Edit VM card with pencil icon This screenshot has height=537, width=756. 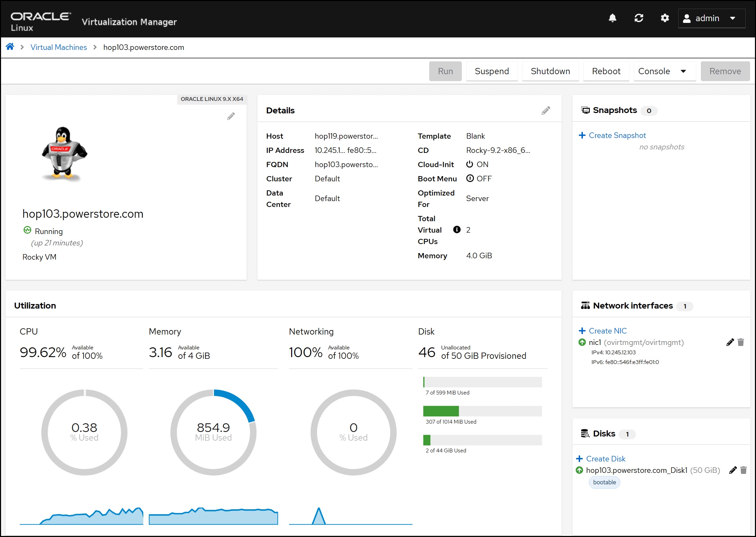coord(231,116)
